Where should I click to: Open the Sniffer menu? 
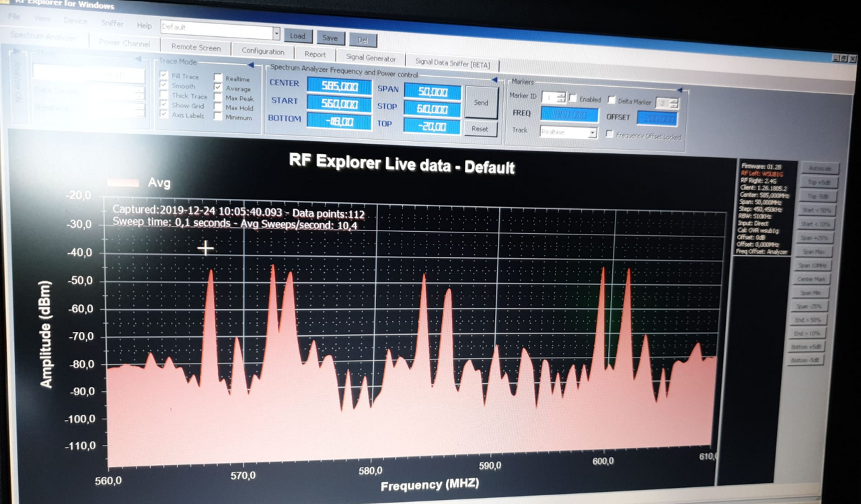pyautogui.click(x=112, y=23)
